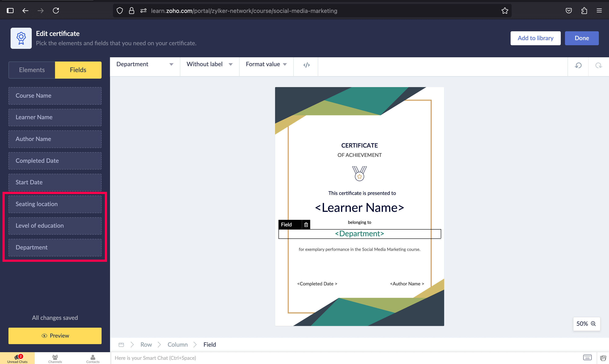Image resolution: width=609 pixels, height=364 pixels.
Task: Open the Without label dropdown
Action: click(x=209, y=64)
